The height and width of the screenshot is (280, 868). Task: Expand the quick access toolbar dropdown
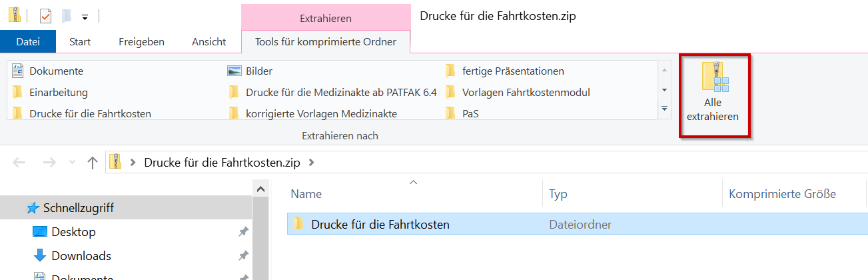[x=85, y=17]
